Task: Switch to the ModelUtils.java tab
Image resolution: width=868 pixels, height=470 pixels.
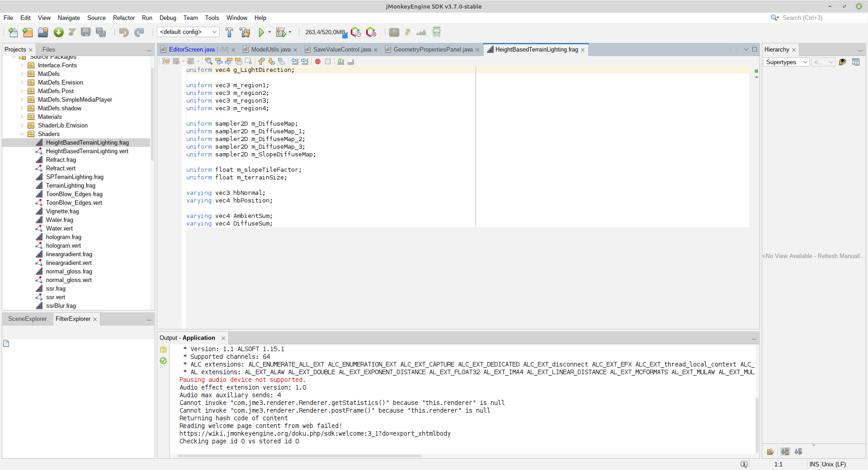Action: click(x=270, y=50)
